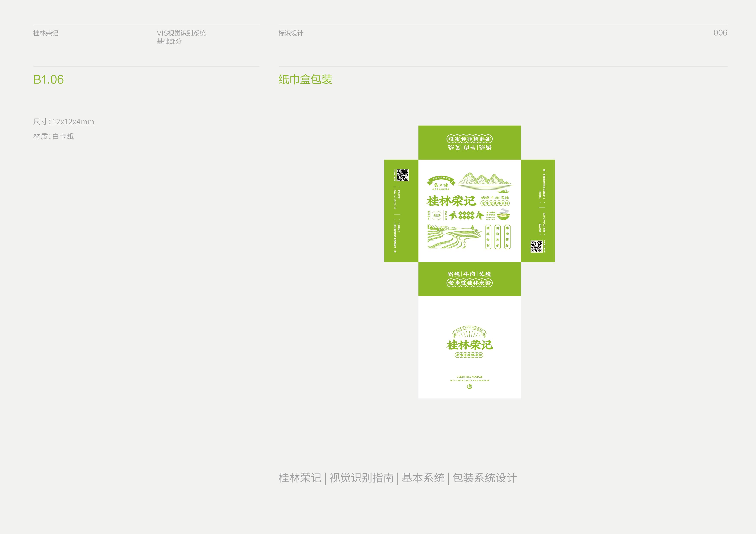Screen dimensions: 756x534
Task: Click the 美×味 ribbon banner emblem
Action: tap(441, 184)
